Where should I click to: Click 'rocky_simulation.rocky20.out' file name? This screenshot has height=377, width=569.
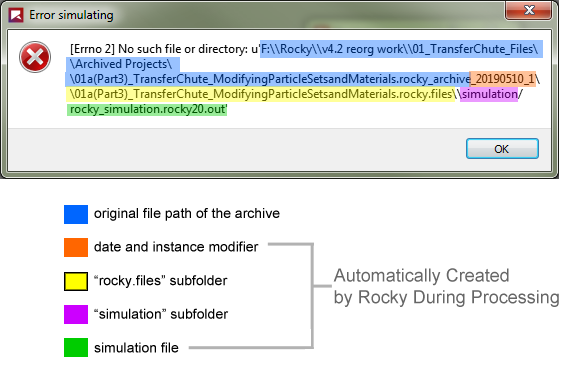tap(147, 109)
